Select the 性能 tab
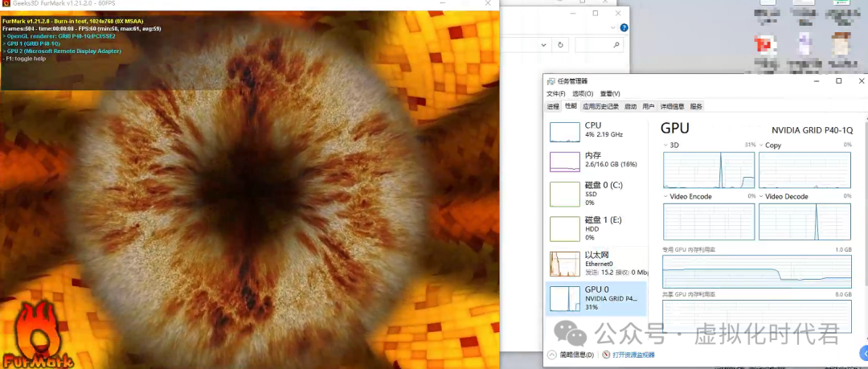This screenshot has width=868, height=369. click(x=571, y=106)
